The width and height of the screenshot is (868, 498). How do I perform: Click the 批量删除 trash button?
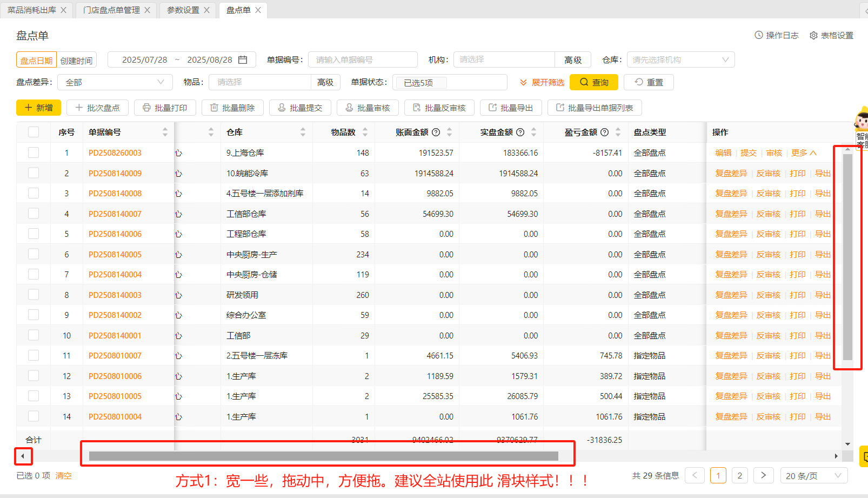(x=232, y=108)
